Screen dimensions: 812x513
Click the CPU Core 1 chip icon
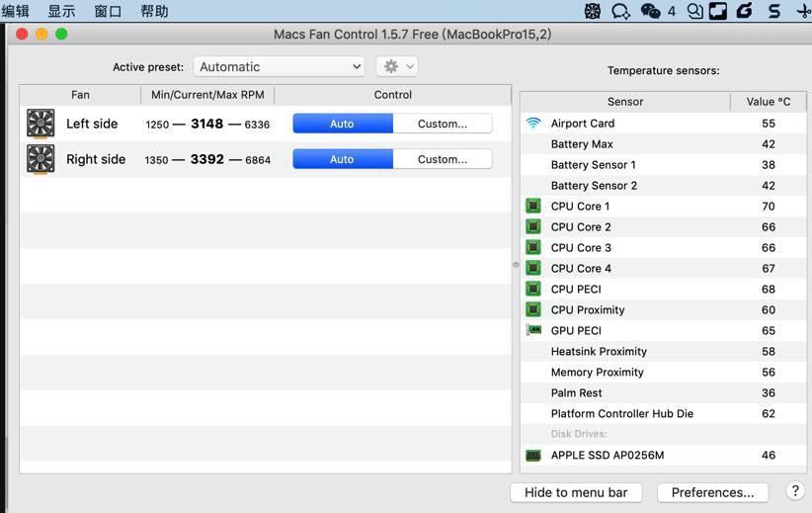(x=532, y=206)
